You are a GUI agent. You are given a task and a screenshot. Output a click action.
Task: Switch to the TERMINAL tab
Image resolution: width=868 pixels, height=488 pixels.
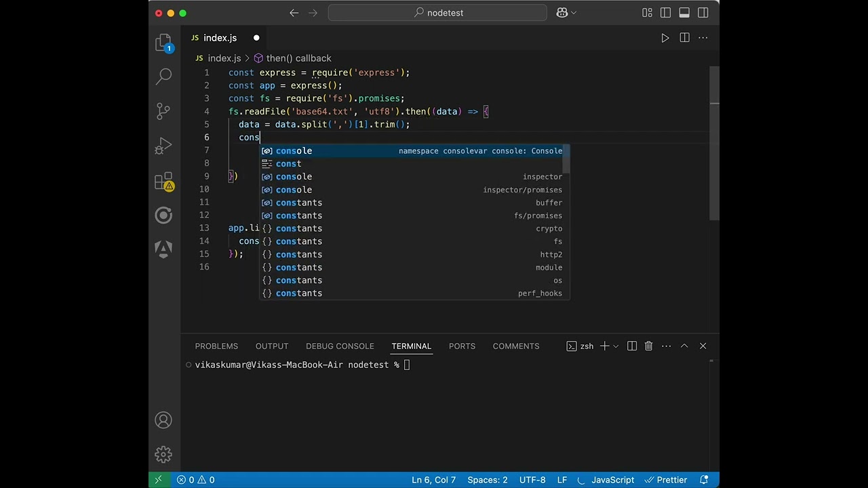pos(411,346)
